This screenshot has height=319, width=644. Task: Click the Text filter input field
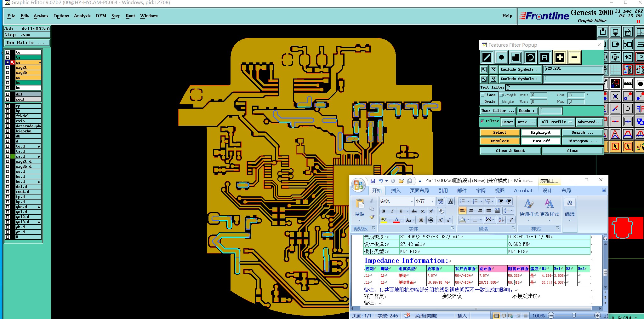click(x=555, y=87)
